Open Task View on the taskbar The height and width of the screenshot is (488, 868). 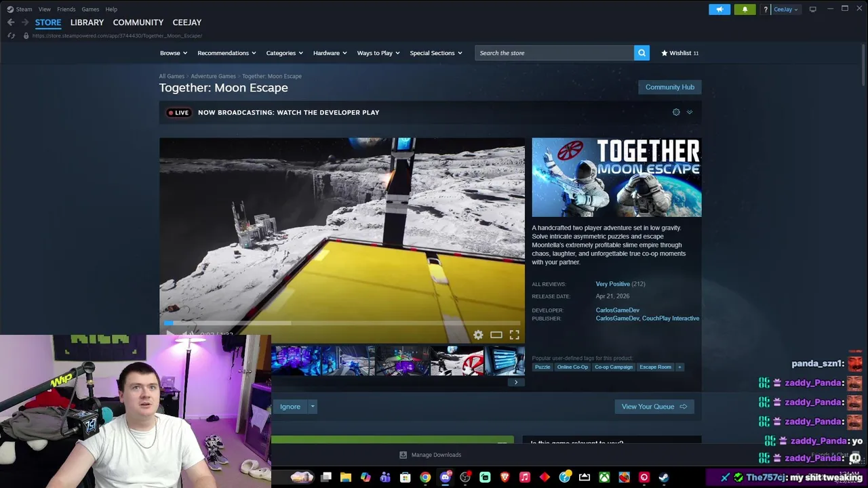pos(326,477)
